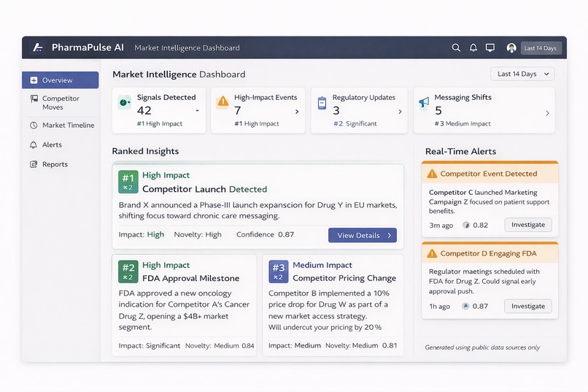Click the #1 green rank badge
The width and height of the screenshot is (588, 392).
point(128,182)
